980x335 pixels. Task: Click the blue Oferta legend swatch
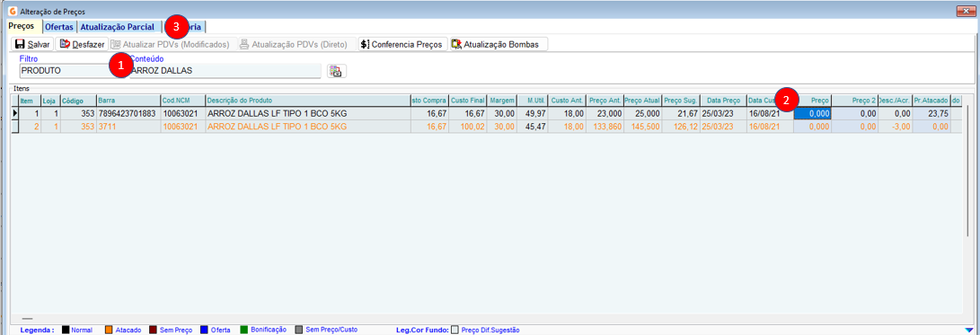tap(205, 330)
